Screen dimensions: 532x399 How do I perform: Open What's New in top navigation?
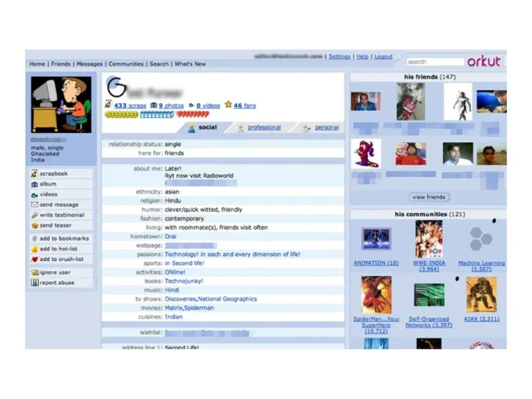point(190,64)
